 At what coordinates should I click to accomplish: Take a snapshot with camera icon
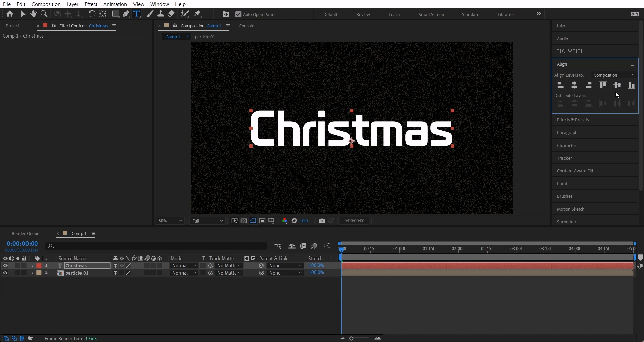point(322,221)
